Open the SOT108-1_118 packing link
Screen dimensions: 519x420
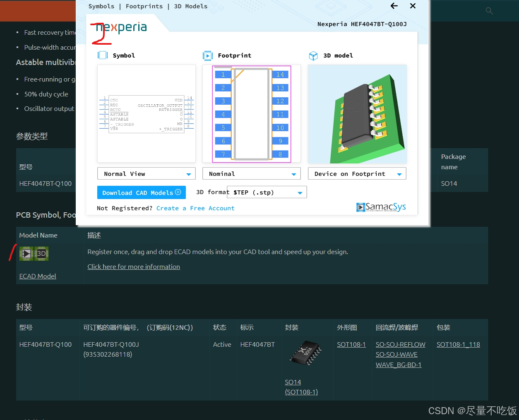click(x=458, y=344)
